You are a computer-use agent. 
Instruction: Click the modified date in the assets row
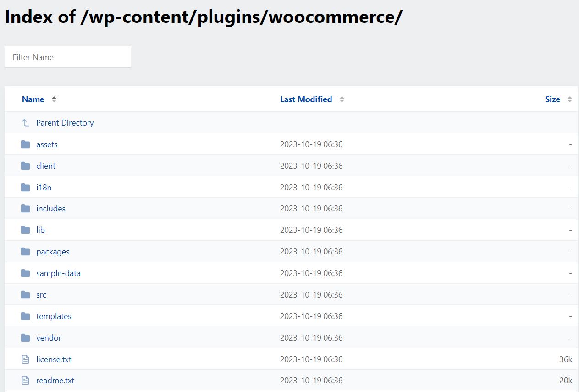(311, 144)
